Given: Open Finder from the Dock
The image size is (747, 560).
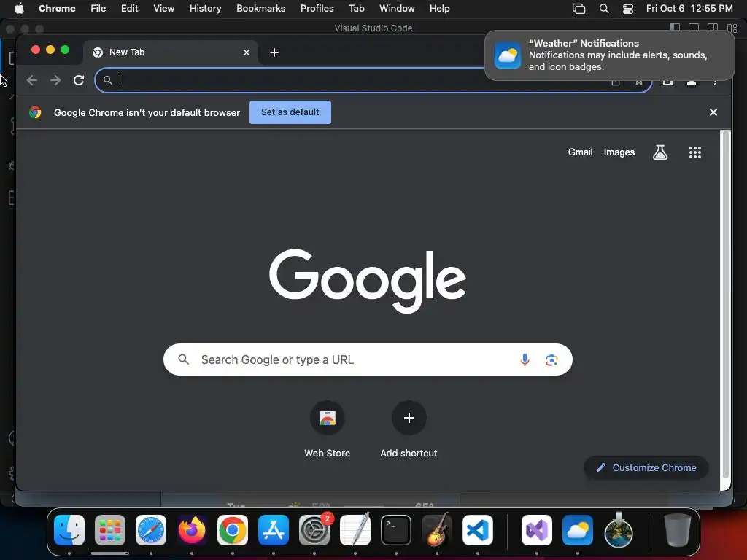Looking at the screenshot, I should click(x=69, y=530).
